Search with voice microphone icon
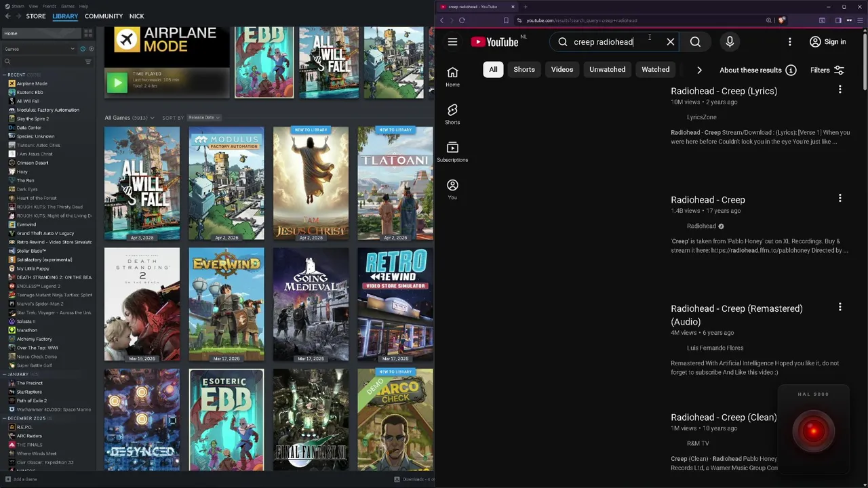 click(730, 42)
